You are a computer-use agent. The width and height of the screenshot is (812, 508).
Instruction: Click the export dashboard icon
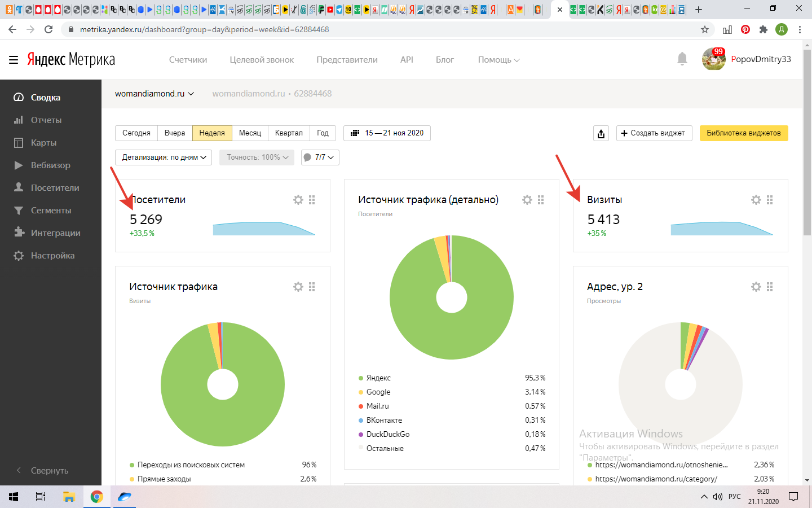click(x=601, y=133)
